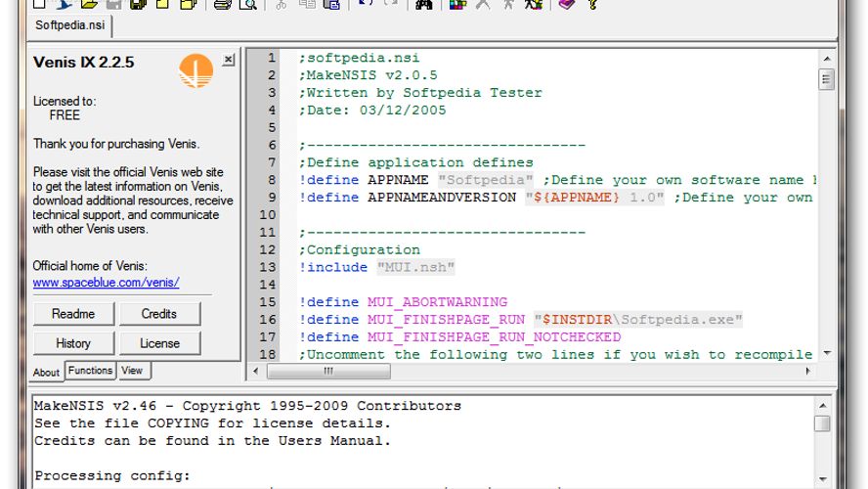Click the ';softpedia.nsi' comment on line 1
The height and width of the screenshot is (489, 868).
click(360, 58)
